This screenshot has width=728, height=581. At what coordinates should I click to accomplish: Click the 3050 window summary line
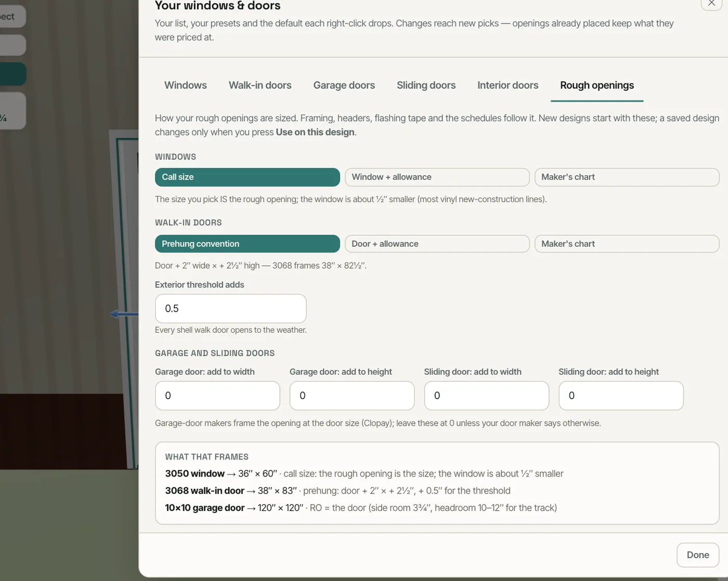point(364,473)
